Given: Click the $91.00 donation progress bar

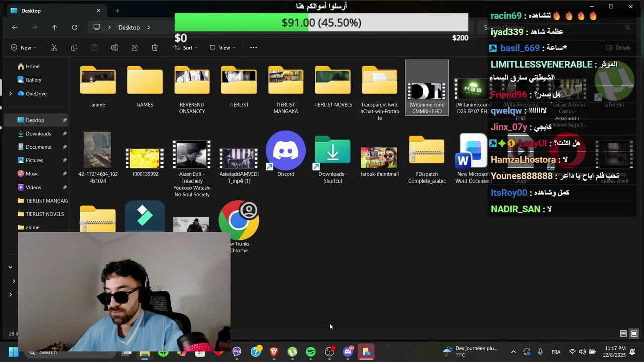Looking at the screenshot, I should (x=321, y=23).
